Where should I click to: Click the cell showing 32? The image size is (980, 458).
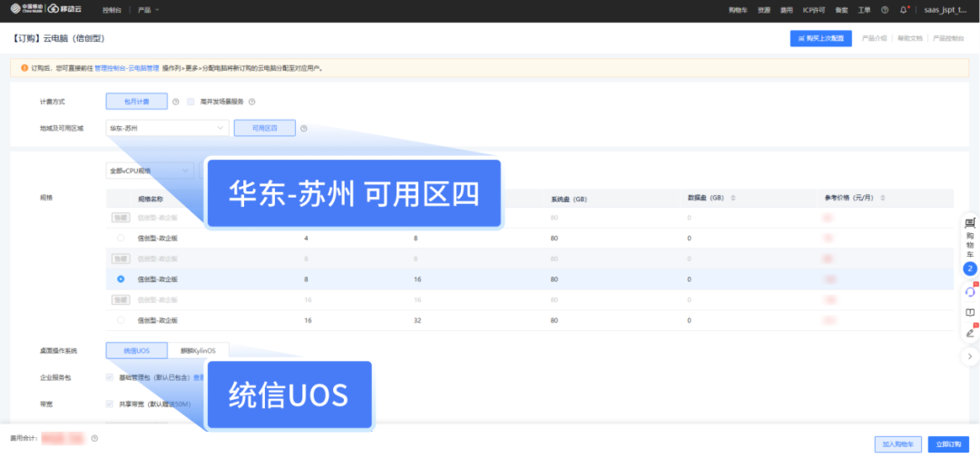(x=416, y=320)
